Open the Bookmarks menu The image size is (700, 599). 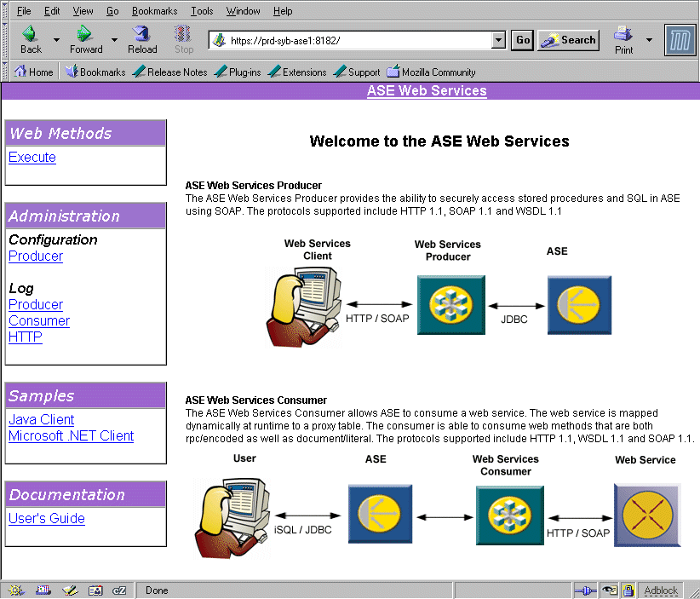[155, 11]
